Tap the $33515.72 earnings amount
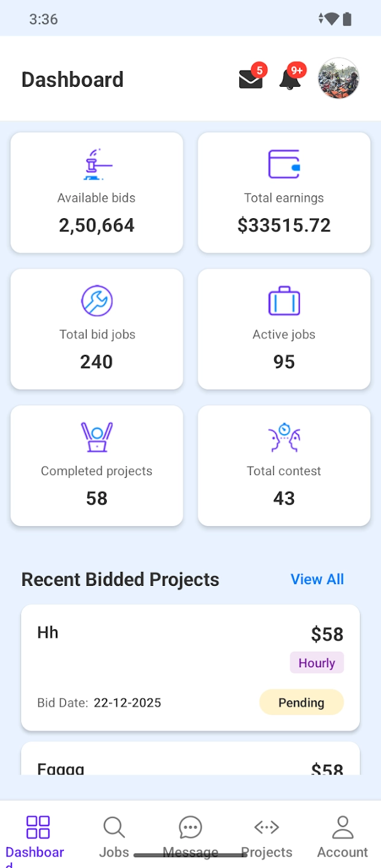Viewport: 381px width, 868px height. point(284,225)
